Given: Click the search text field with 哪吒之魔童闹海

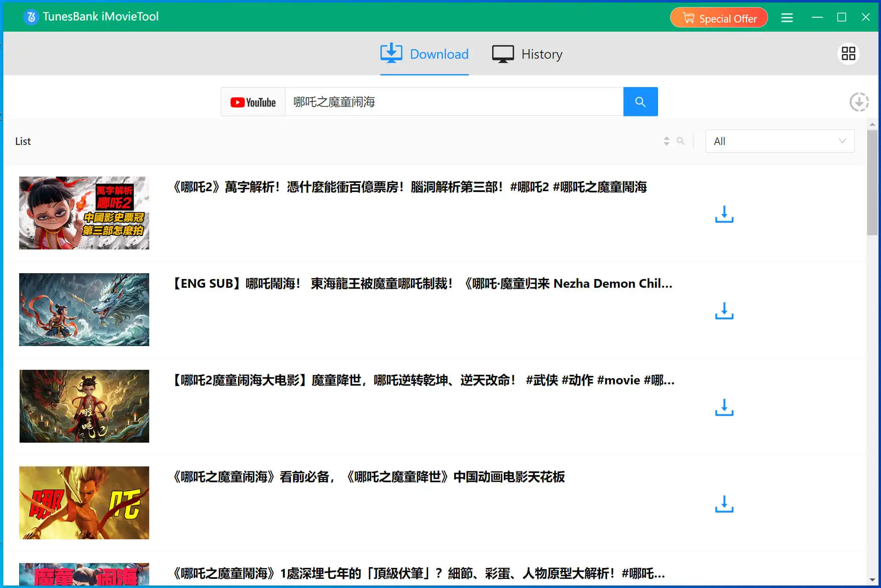Looking at the screenshot, I should pos(454,102).
